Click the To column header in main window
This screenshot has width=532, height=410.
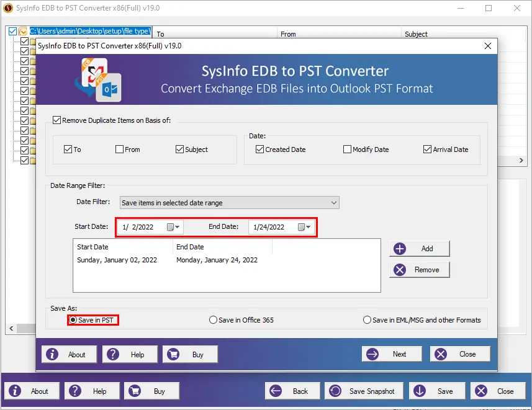point(161,34)
